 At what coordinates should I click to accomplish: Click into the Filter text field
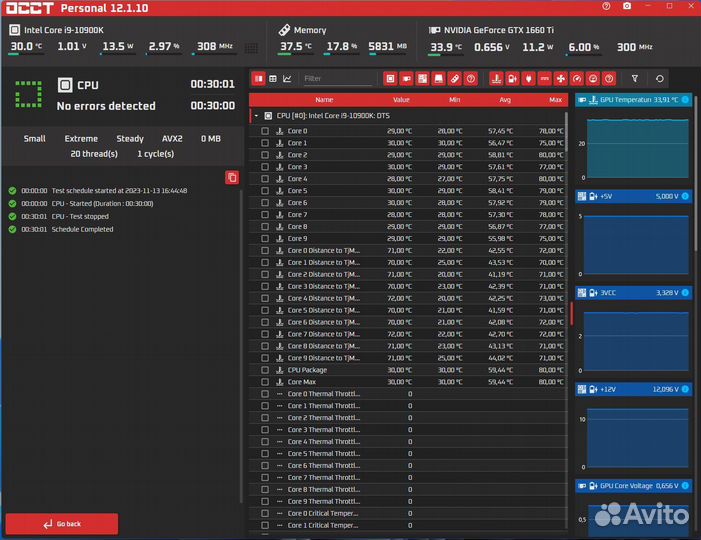click(336, 78)
